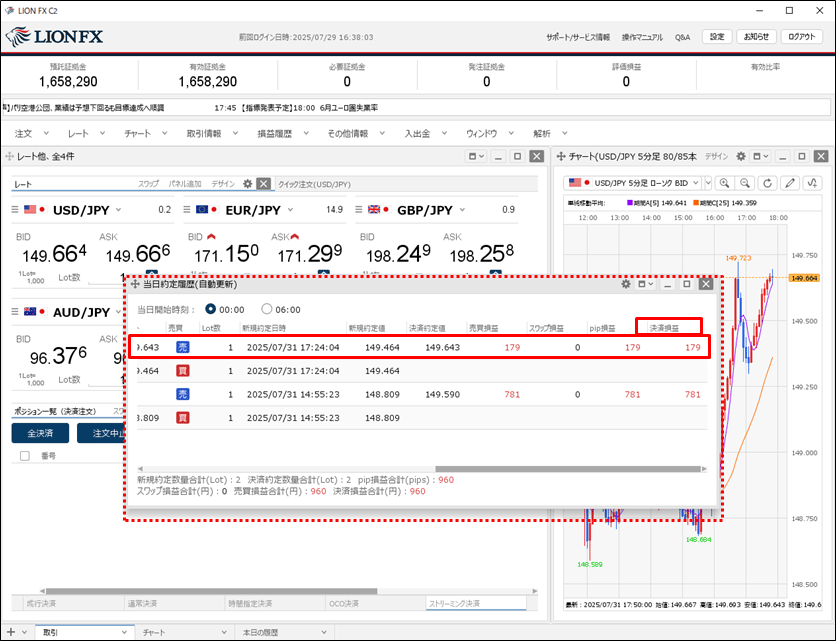836x641 pixels.
Task: Open the add indicator tool in chart toolbar
Action: pos(813,183)
